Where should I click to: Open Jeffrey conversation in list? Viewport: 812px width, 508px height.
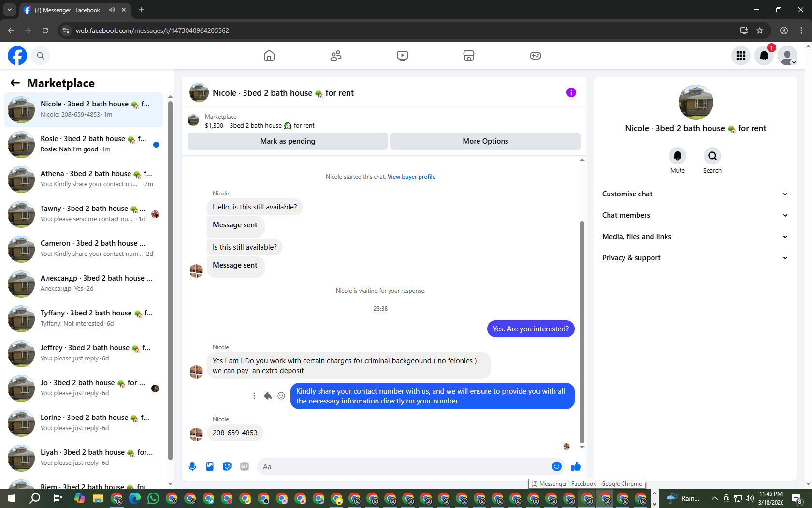tap(83, 354)
